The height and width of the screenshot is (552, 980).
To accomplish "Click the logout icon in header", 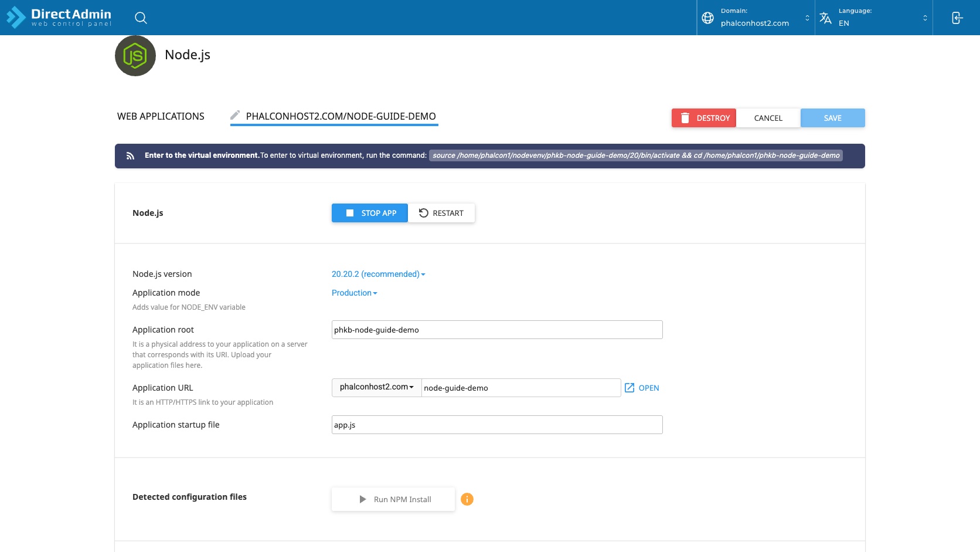I will coord(957,18).
